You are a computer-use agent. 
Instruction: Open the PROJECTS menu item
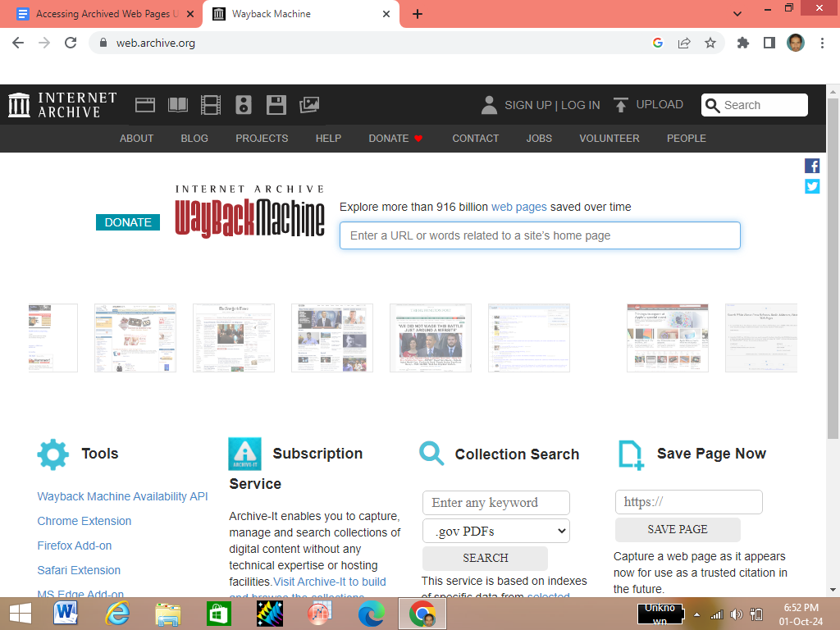(x=262, y=138)
